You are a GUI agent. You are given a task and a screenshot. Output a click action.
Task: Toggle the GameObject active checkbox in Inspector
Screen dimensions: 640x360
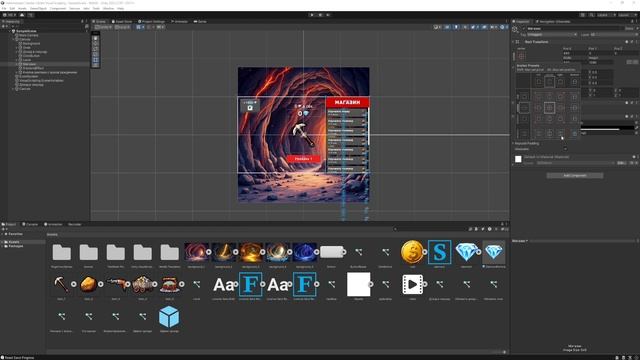pyautogui.click(x=524, y=29)
